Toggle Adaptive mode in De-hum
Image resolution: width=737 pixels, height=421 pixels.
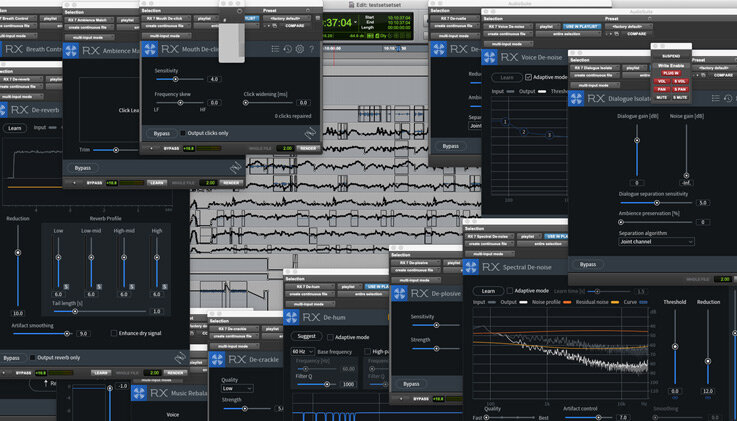[x=330, y=337]
